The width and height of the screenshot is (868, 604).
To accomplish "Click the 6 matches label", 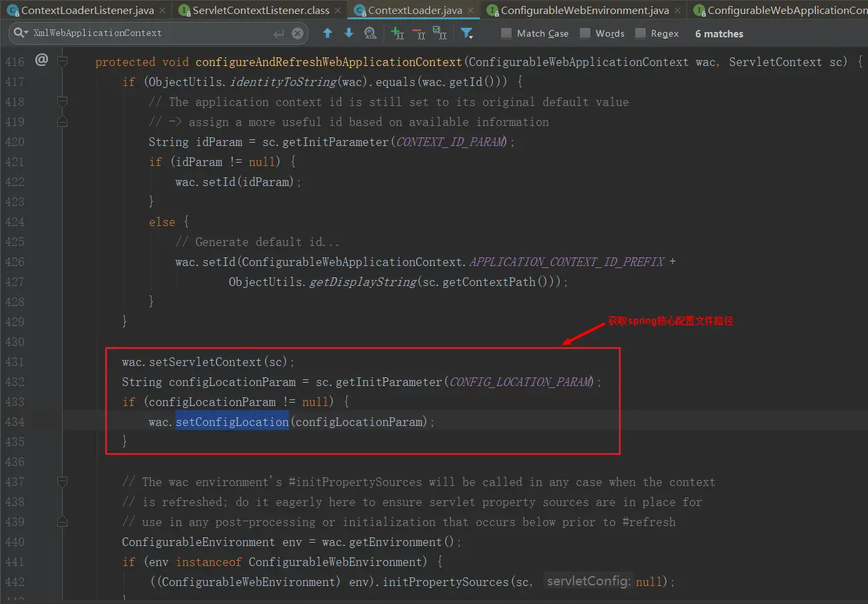I will click(x=719, y=34).
